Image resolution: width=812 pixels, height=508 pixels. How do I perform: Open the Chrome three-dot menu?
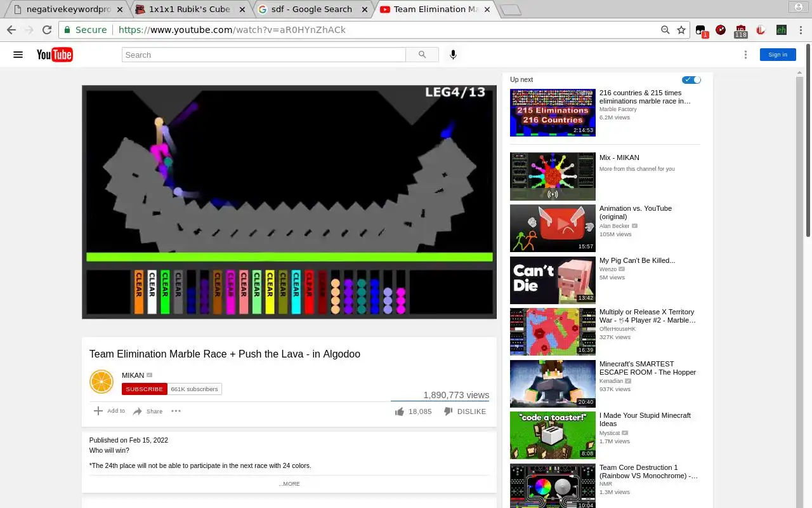click(x=801, y=30)
